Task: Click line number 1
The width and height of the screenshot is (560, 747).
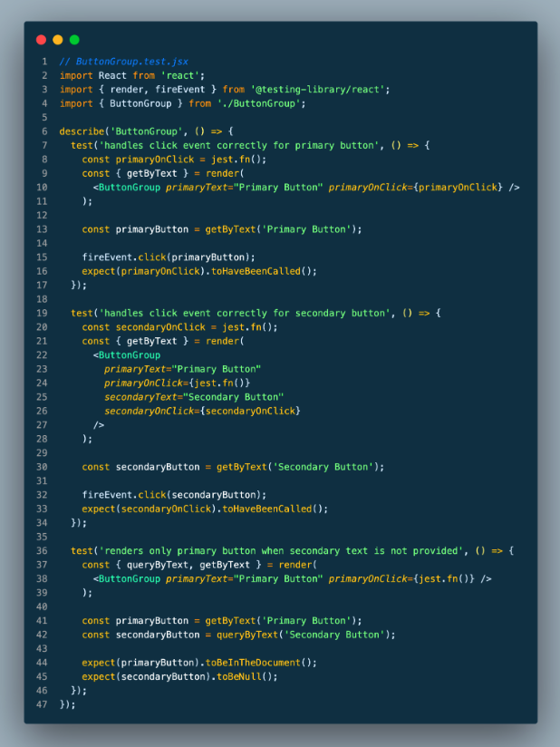Action: [x=44, y=62]
